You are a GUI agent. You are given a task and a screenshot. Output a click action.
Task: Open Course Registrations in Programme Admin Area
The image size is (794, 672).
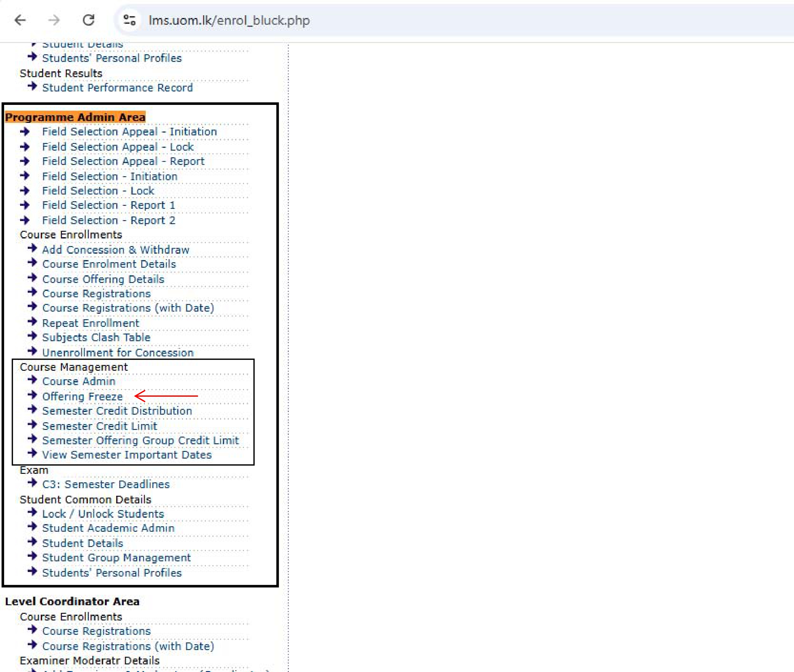(96, 294)
